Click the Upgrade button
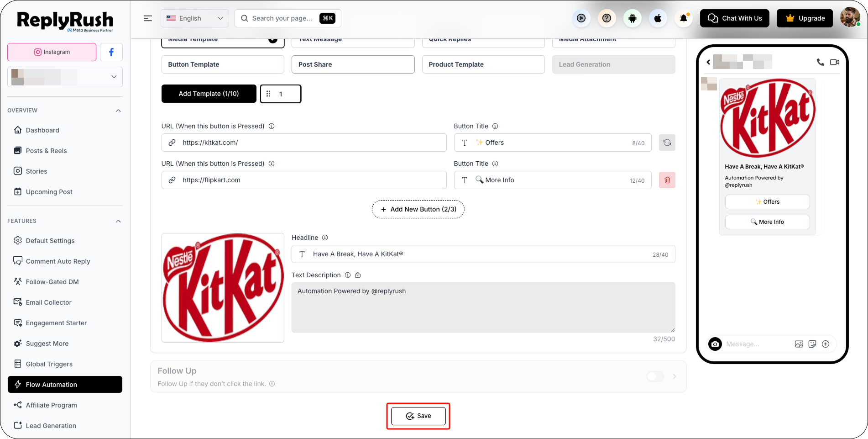The width and height of the screenshot is (868, 439). 805,18
